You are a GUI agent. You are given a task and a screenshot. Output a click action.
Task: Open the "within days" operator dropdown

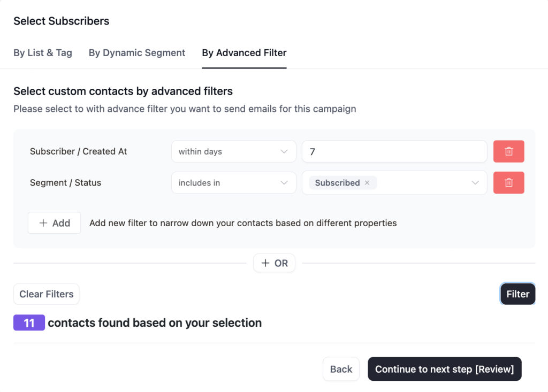point(233,151)
